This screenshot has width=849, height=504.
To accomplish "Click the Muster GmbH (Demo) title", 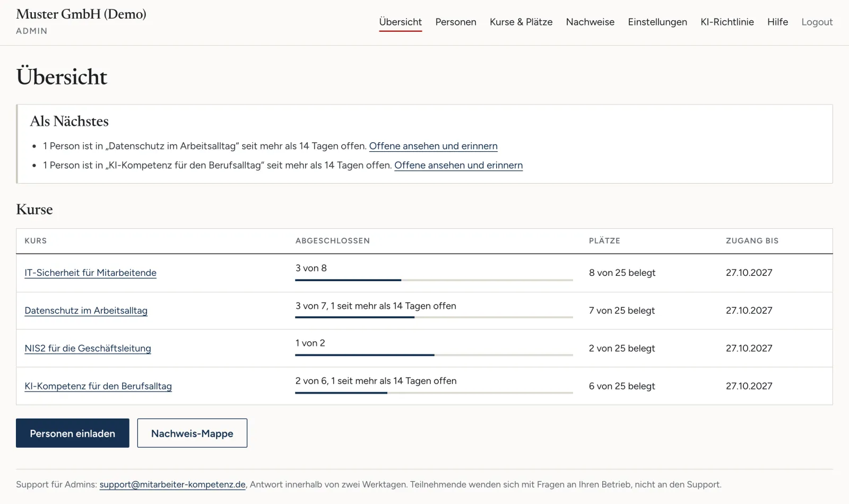I will point(81,14).
